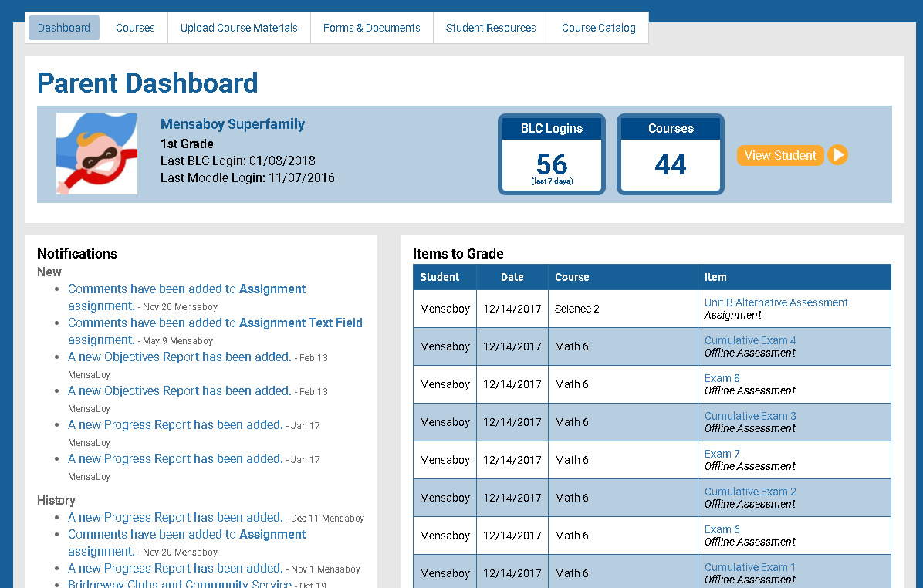Image resolution: width=923 pixels, height=588 pixels.
Task: Open the Upload Course Materials tab
Action: (x=238, y=27)
